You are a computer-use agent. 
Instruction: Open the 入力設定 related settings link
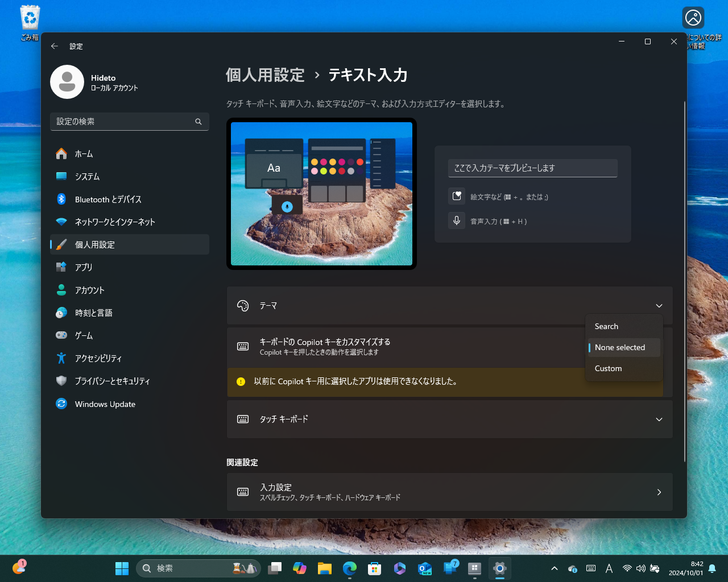click(449, 492)
